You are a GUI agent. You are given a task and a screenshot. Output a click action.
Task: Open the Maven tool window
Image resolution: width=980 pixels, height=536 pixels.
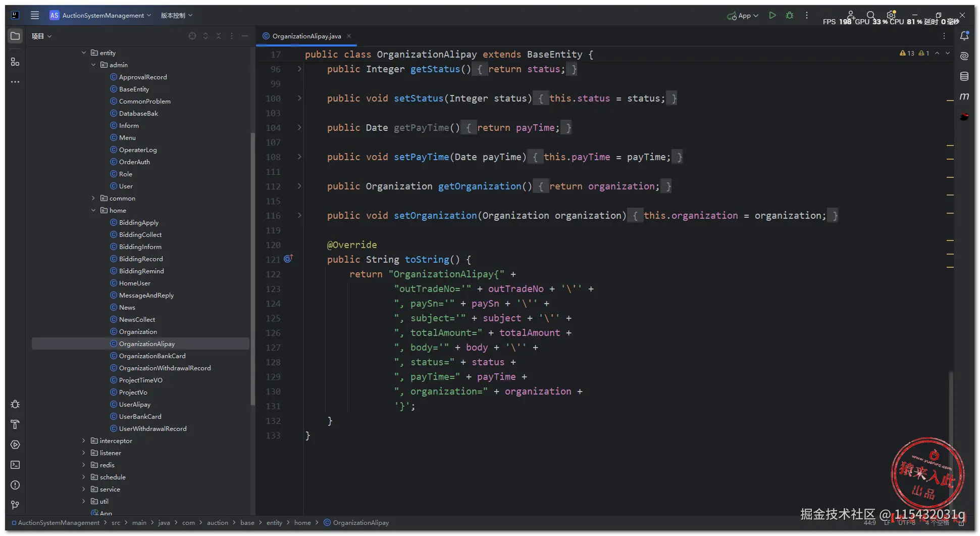[964, 96]
